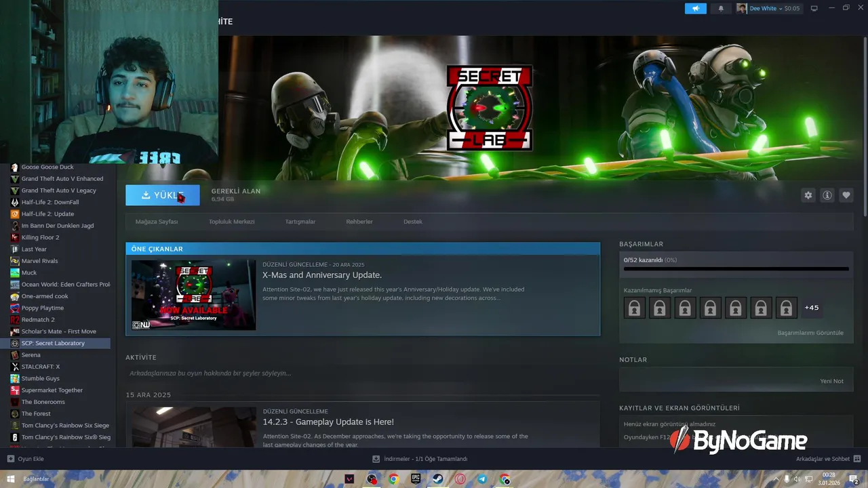Open the X-Mas and Anniversary Update headline

click(322, 275)
